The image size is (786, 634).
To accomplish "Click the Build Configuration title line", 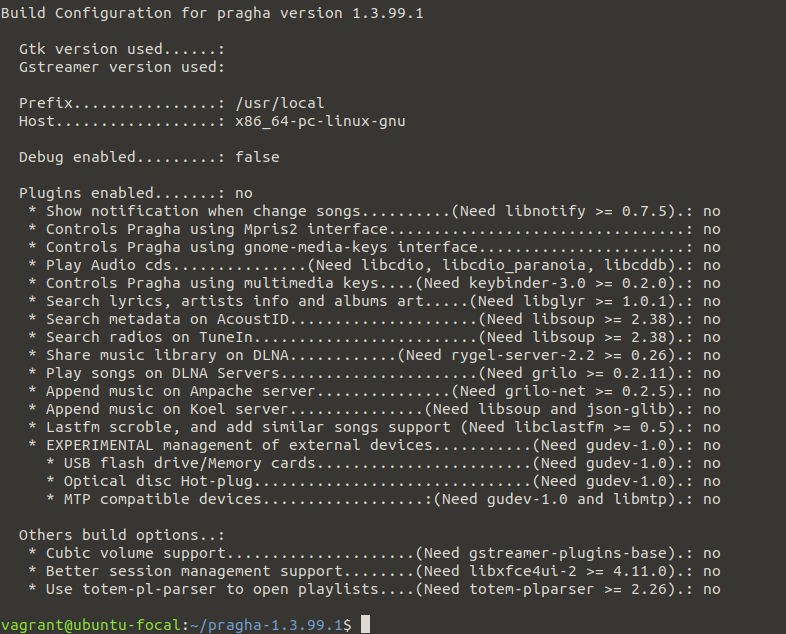I will click(212, 13).
